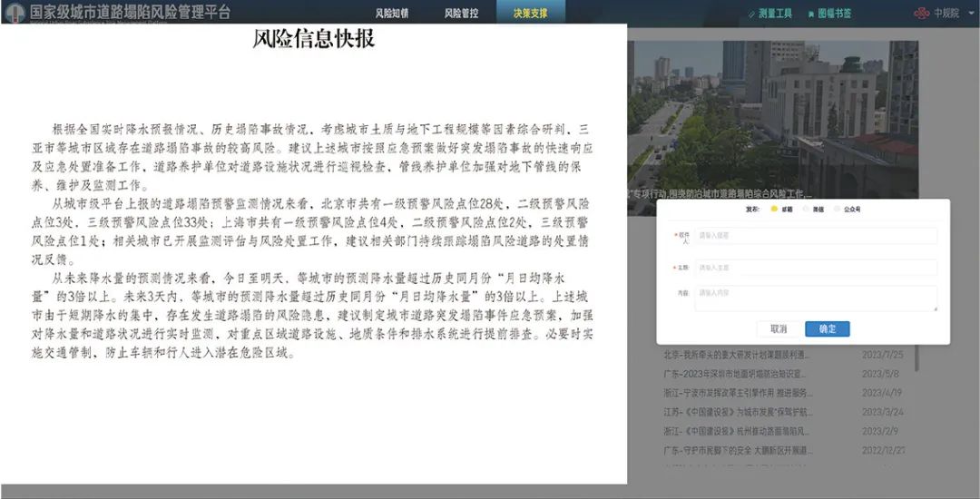Viewport: 980px width, 499px height.
Task: Click the platform logo icon in header
Action: tap(14, 13)
